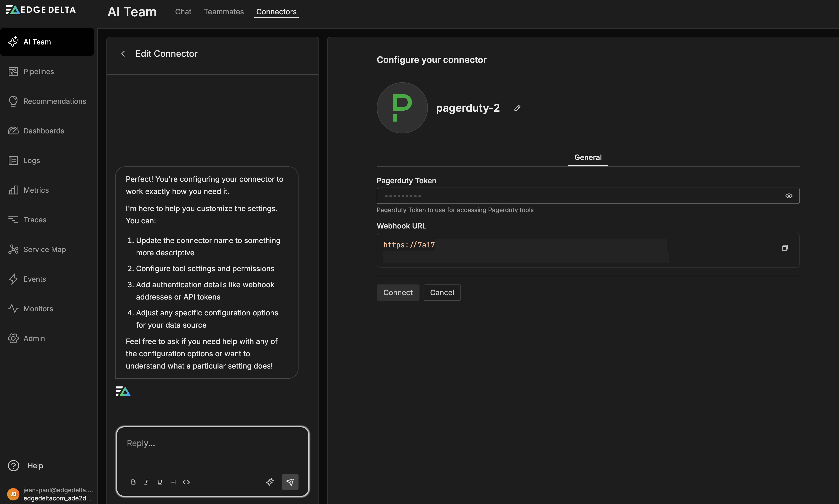Click the Pagerduty Token input field
The width and height of the screenshot is (839, 504).
(578, 196)
